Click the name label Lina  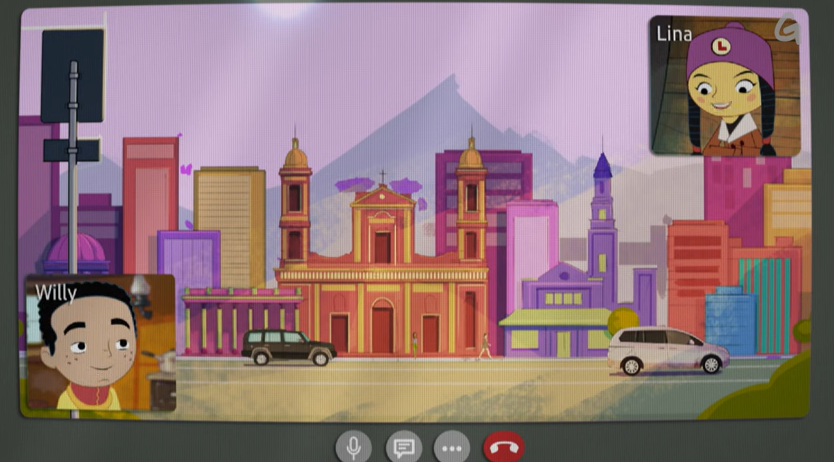(x=674, y=34)
